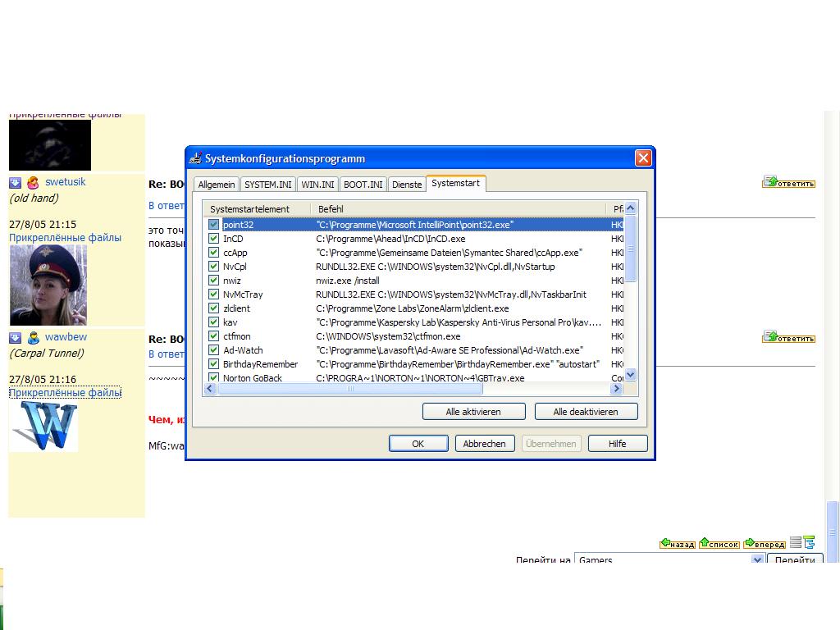Uncheck the InCD startup entry
Image resolution: width=840 pixels, height=630 pixels.
point(213,239)
